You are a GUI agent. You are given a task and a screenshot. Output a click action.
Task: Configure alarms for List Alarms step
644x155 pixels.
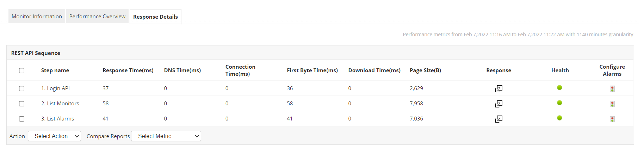[612, 119]
